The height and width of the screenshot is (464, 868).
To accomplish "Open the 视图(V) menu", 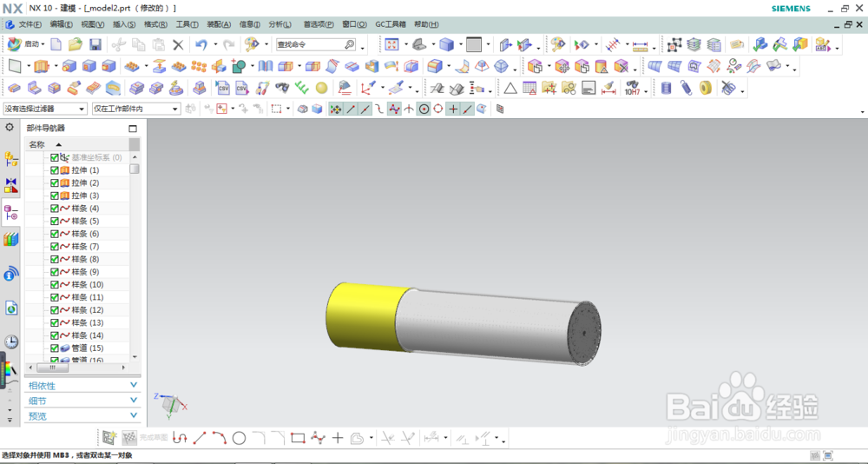I will (93, 24).
